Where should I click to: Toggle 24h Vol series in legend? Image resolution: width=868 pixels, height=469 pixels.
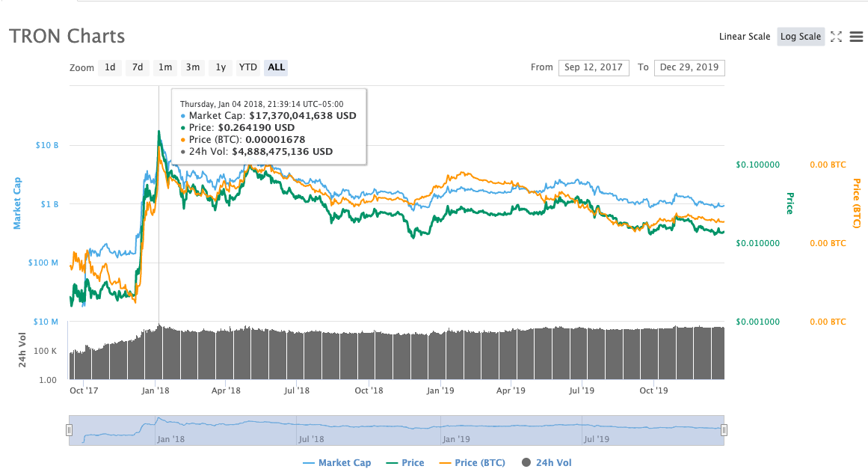(547, 462)
